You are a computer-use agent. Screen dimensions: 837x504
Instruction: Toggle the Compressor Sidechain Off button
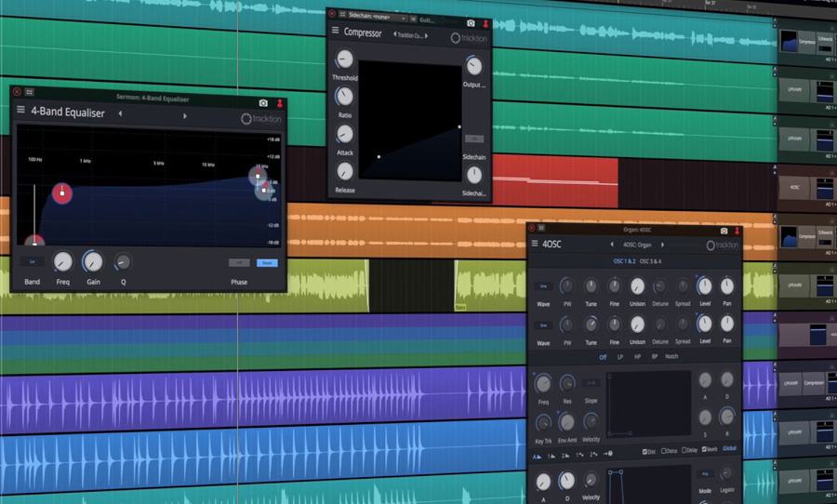(x=473, y=139)
